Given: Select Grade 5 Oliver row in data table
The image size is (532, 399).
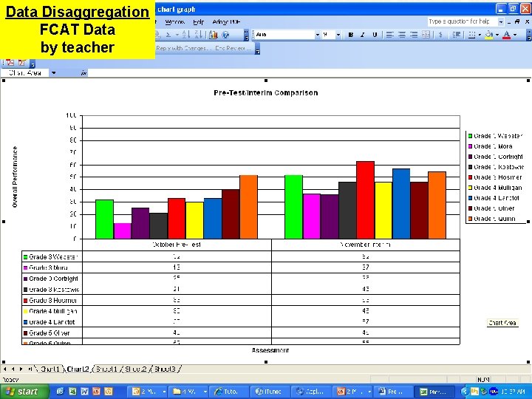Looking at the screenshot, I should (x=241, y=332).
